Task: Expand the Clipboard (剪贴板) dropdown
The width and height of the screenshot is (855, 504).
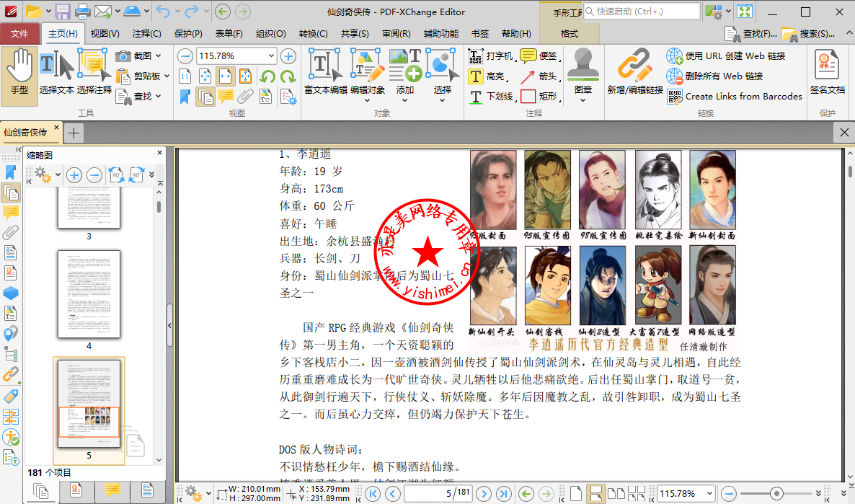Action: tap(167, 76)
